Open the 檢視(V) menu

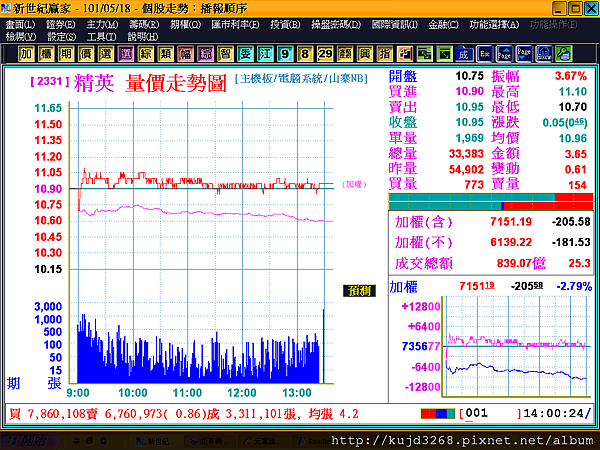[21, 37]
